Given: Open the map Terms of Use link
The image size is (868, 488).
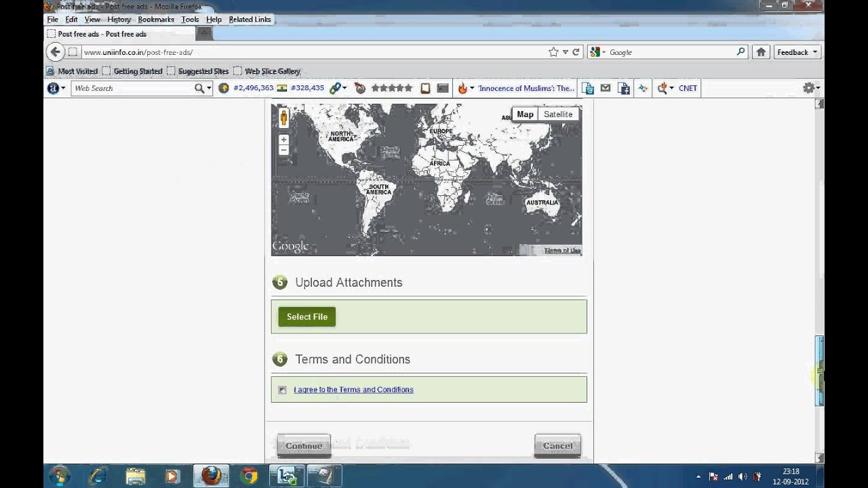Looking at the screenshot, I should (562, 251).
